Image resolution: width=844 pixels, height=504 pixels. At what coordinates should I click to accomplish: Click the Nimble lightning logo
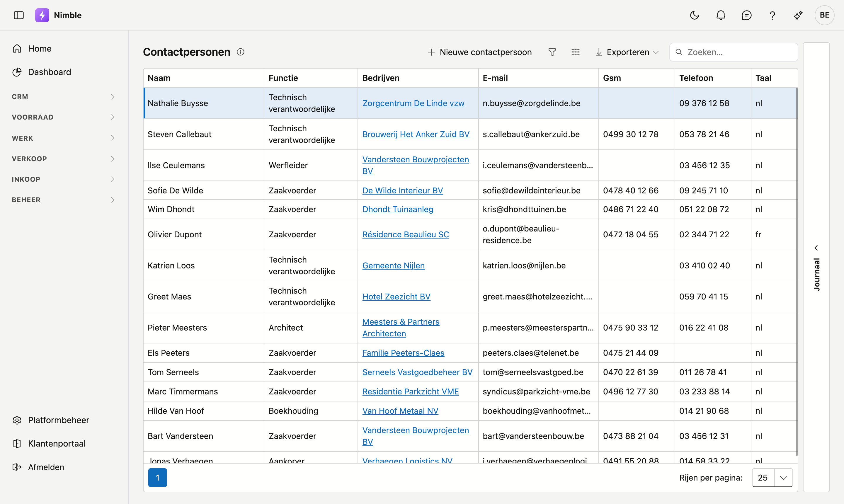pyautogui.click(x=42, y=15)
